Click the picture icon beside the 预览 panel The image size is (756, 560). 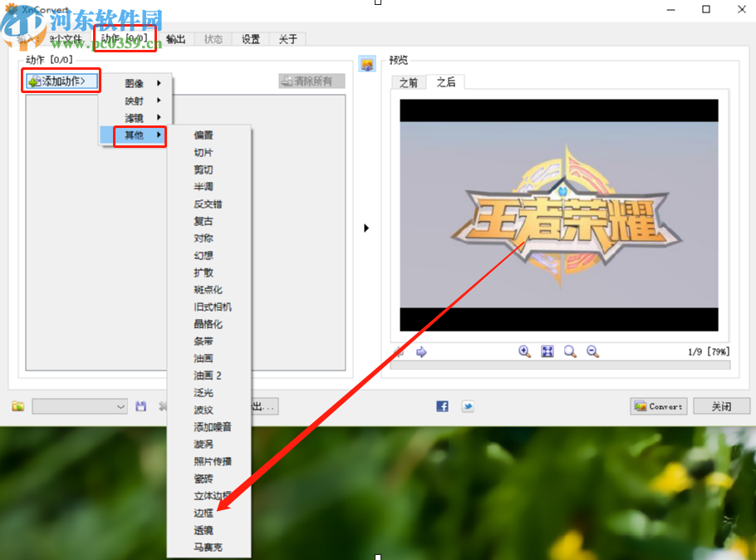point(367,63)
